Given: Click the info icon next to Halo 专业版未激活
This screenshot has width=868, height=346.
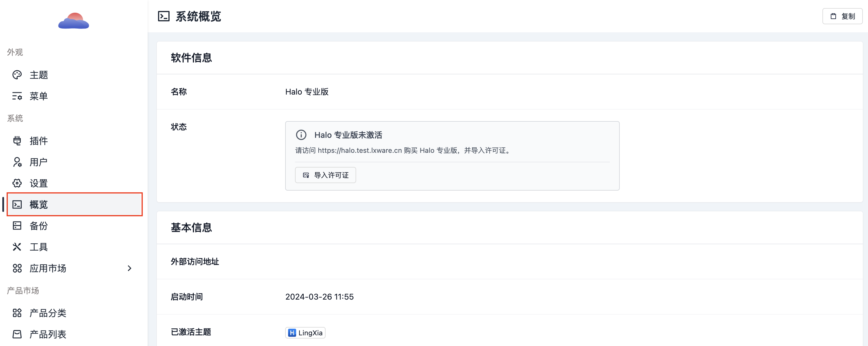Looking at the screenshot, I should pyautogui.click(x=301, y=135).
